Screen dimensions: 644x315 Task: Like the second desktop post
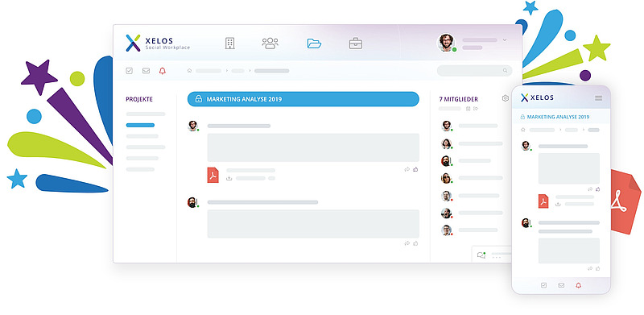415,243
